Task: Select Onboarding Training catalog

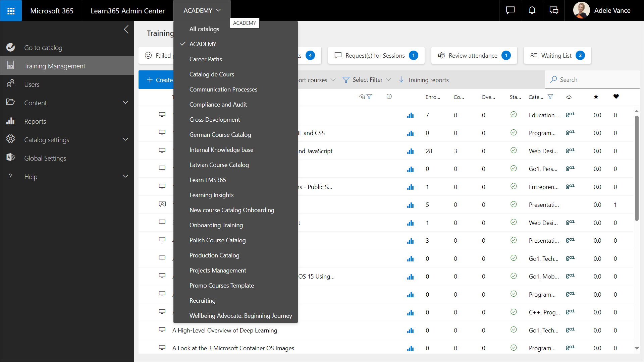Action: tap(216, 225)
